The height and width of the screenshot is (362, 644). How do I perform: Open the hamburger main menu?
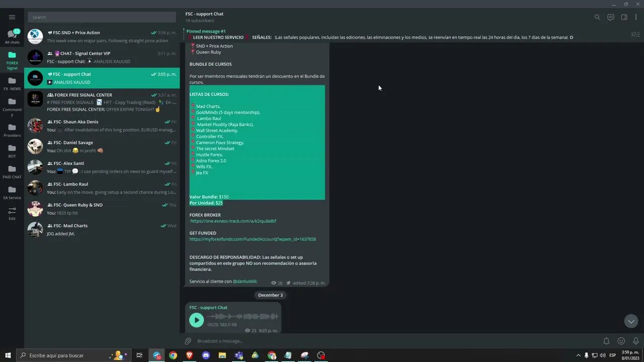(12, 17)
